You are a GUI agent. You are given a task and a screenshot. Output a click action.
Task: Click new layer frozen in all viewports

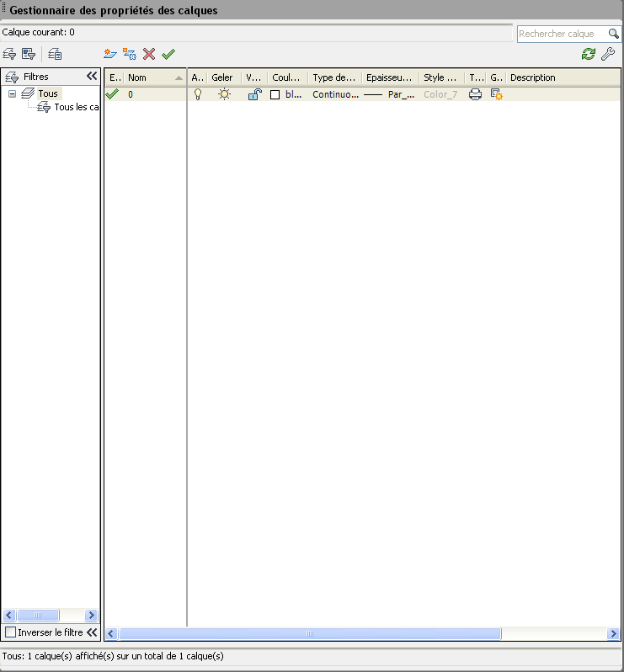coord(130,54)
